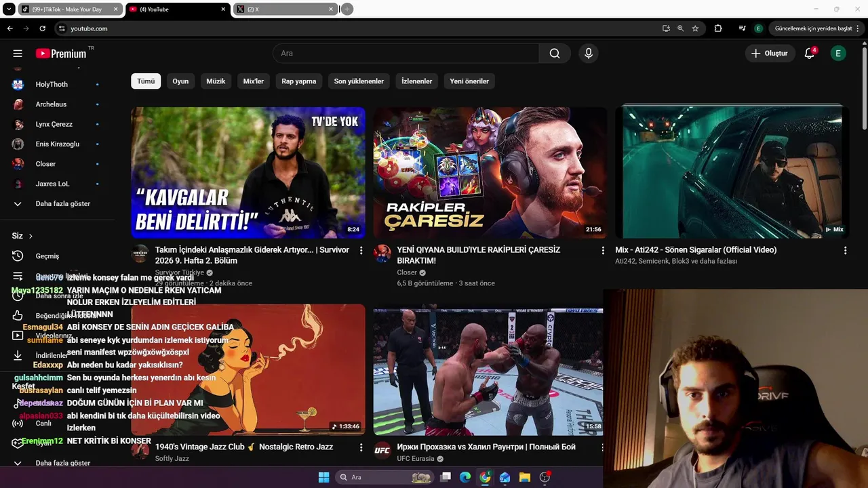The width and height of the screenshot is (868, 488).
Task: Open the Chrome three-dot menu
Action: coord(859,28)
